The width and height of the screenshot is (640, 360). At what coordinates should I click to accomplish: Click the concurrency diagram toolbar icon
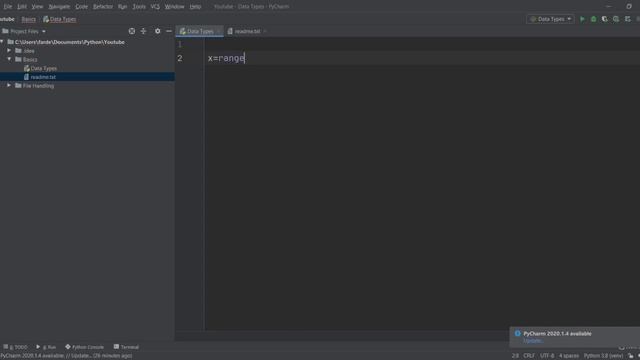coord(627,19)
